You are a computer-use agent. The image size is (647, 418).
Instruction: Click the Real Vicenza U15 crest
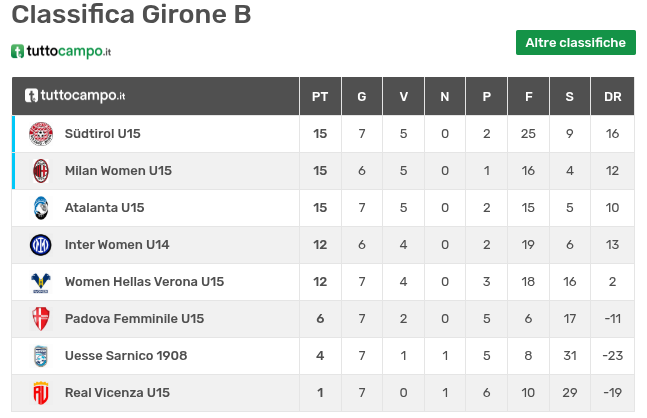pos(40,393)
